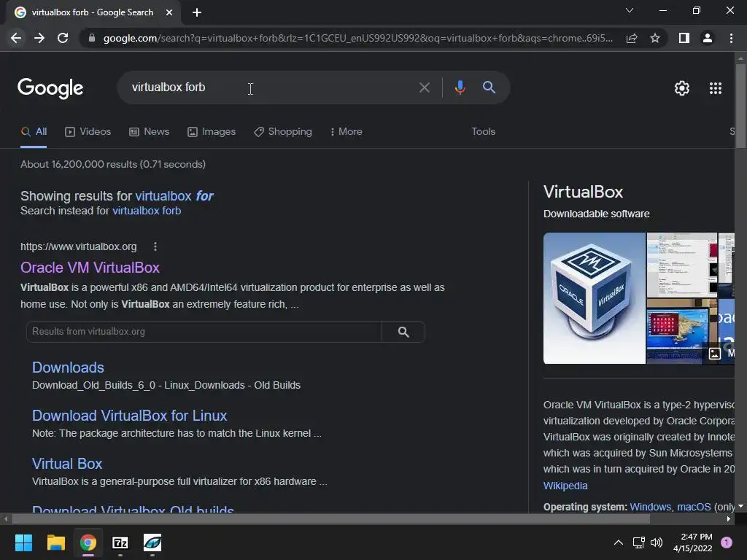Screen dimensions: 747x560
Task: Open the clock and calendar flyout
Action: pyautogui.click(x=693, y=542)
